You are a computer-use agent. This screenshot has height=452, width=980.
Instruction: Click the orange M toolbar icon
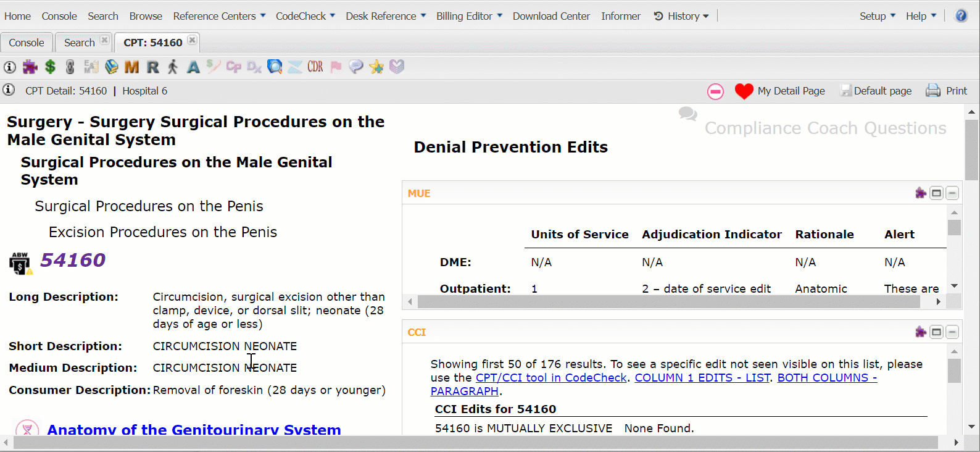tap(131, 67)
